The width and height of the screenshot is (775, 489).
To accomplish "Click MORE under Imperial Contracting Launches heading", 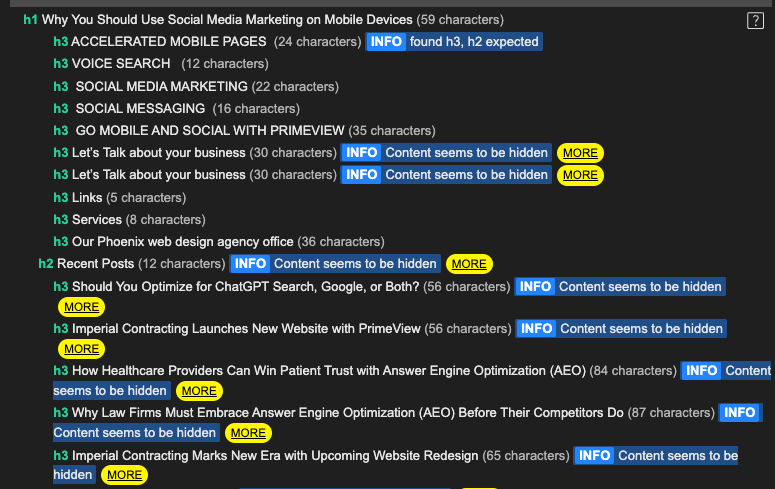I will tap(82, 349).
